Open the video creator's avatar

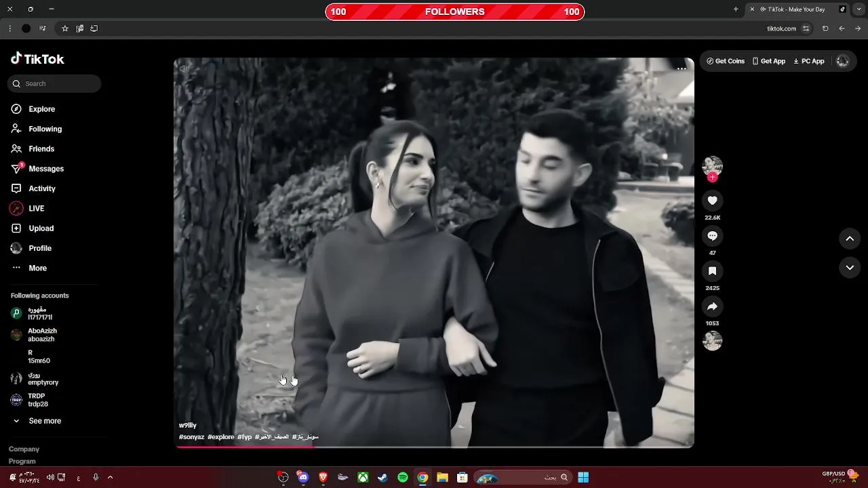712,165
